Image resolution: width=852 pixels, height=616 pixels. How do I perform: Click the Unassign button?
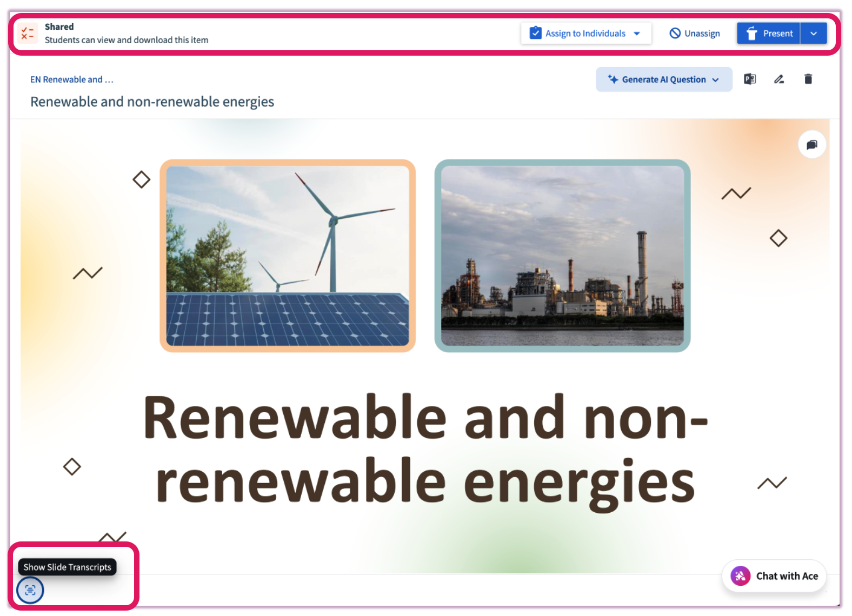click(695, 34)
